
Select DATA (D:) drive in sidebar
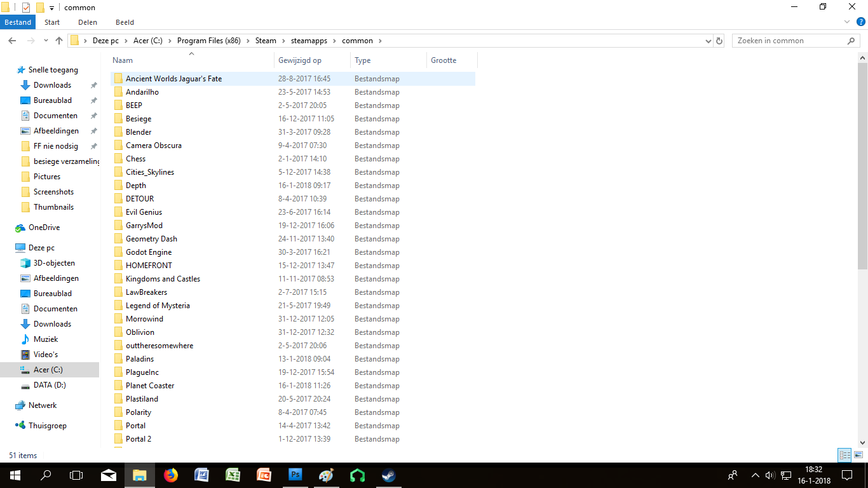(x=50, y=385)
